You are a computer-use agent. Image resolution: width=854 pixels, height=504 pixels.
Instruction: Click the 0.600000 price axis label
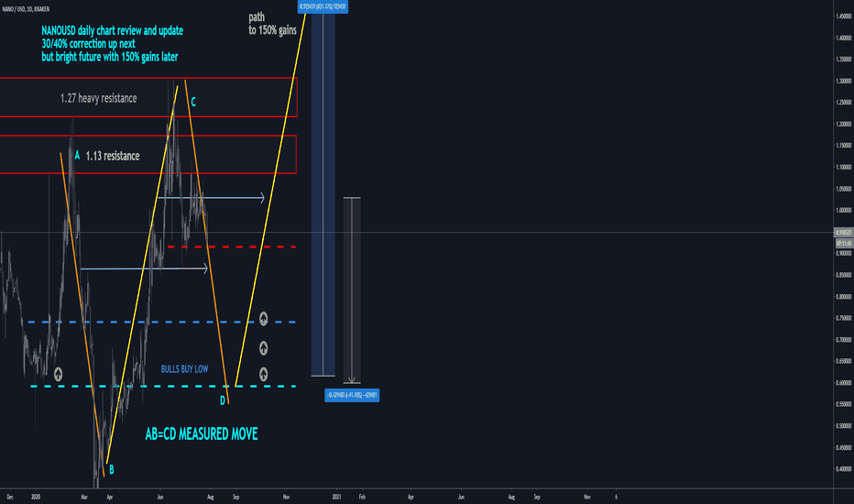pyautogui.click(x=844, y=383)
